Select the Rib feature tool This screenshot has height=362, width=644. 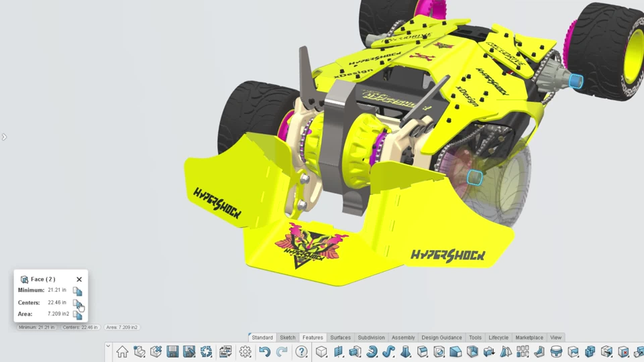[539, 352]
